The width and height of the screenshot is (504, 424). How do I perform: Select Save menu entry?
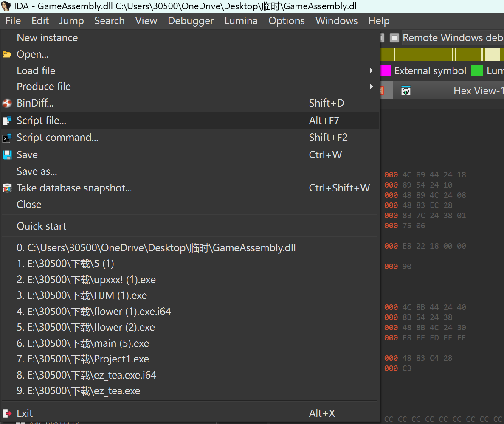pyautogui.click(x=190, y=155)
